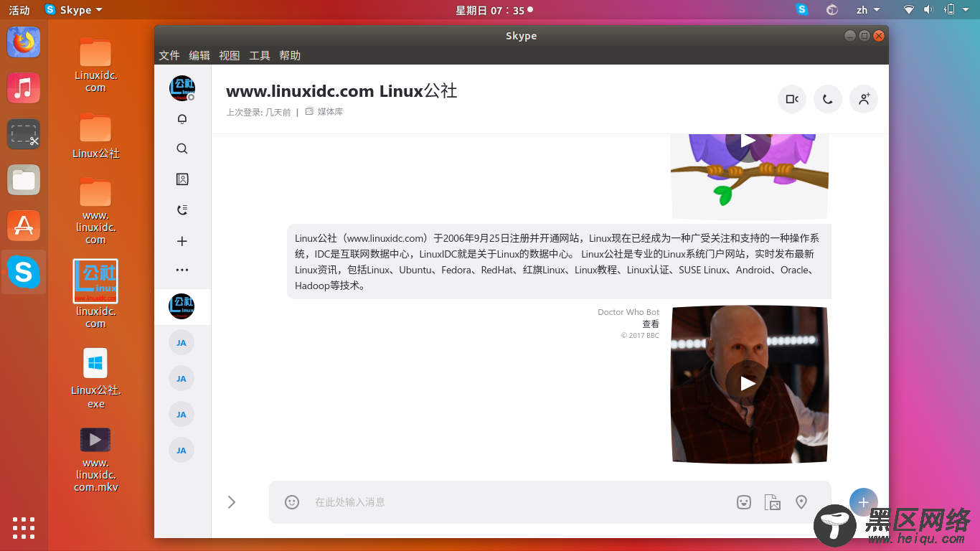
Task: Click the conversation title www.linuxidc.com Linux公社
Action: pos(341,91)
